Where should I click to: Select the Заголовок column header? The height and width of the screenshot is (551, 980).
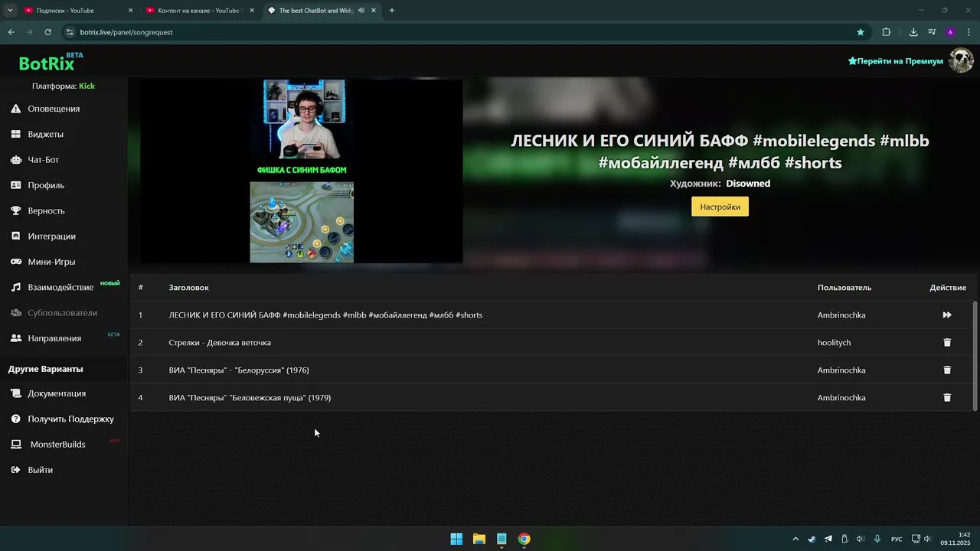[x=188, y=288]
